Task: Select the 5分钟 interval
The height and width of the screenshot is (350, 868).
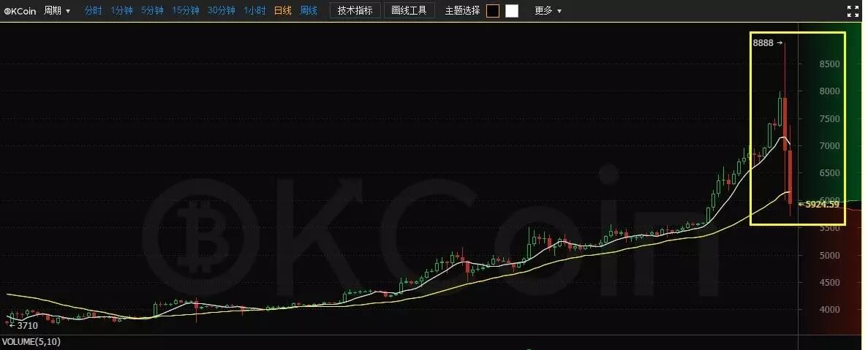Action: [151, 10]
